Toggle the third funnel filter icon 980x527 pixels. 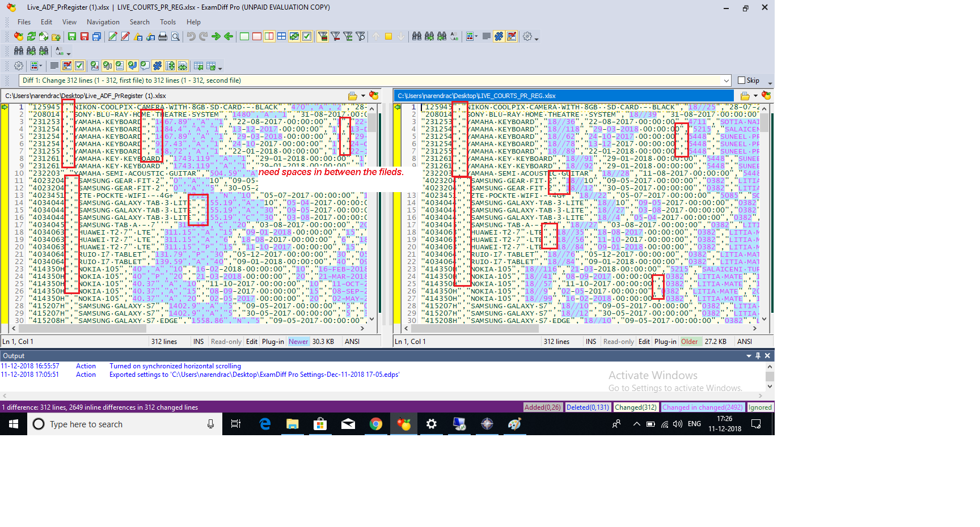pos(348,36)
